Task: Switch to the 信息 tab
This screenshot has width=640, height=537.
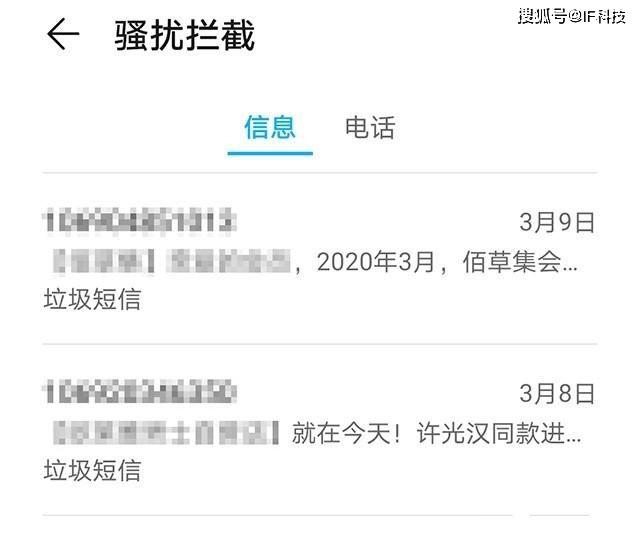Action: [270, 128]
